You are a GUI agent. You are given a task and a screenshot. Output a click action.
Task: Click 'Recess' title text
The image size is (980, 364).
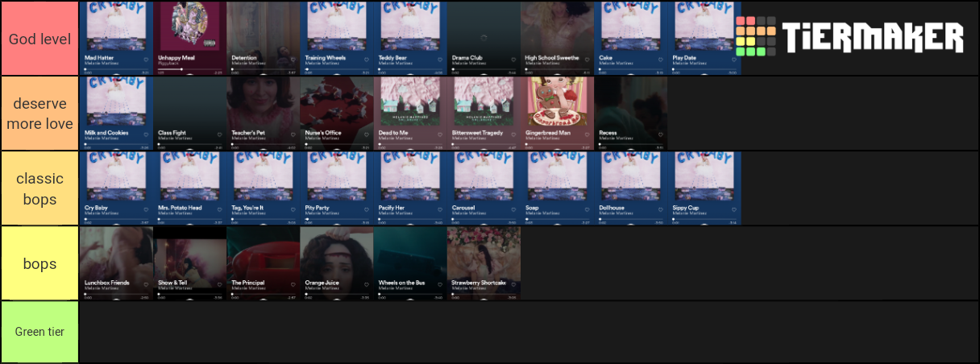point(608,133)
